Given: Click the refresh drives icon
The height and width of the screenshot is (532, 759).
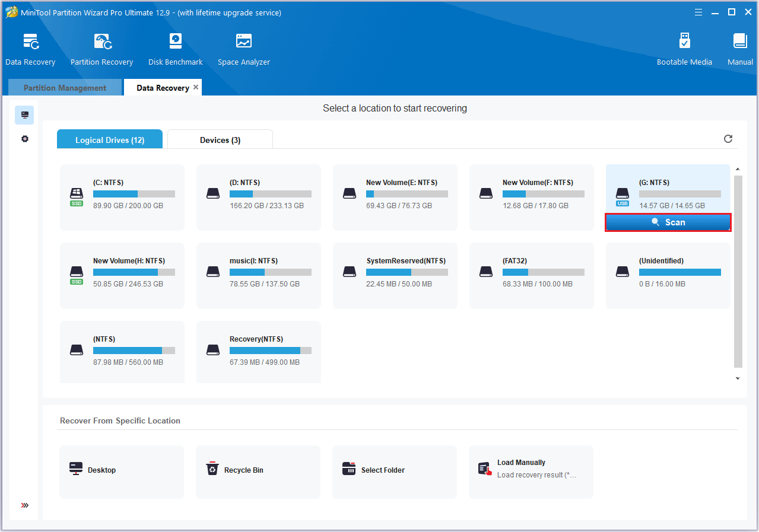Looking at the screenshot, I should click(728, 139).
